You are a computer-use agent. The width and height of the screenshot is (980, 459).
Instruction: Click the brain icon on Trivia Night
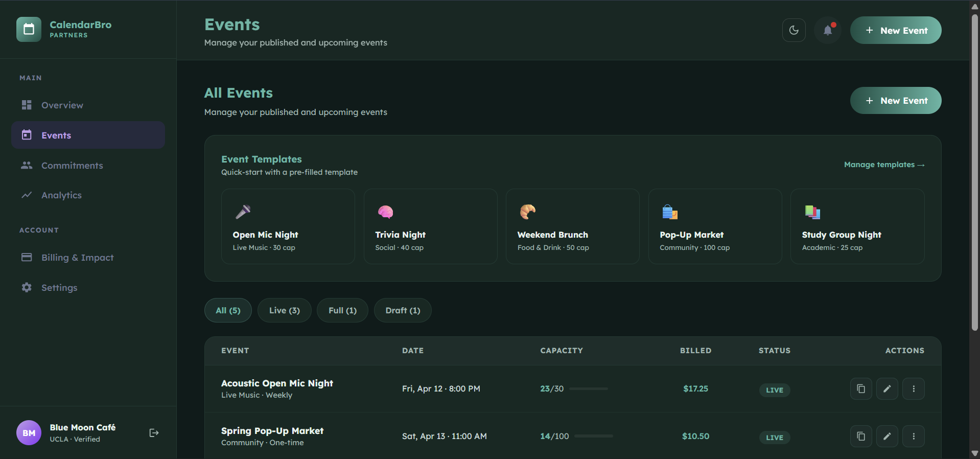tap(385, 212)
